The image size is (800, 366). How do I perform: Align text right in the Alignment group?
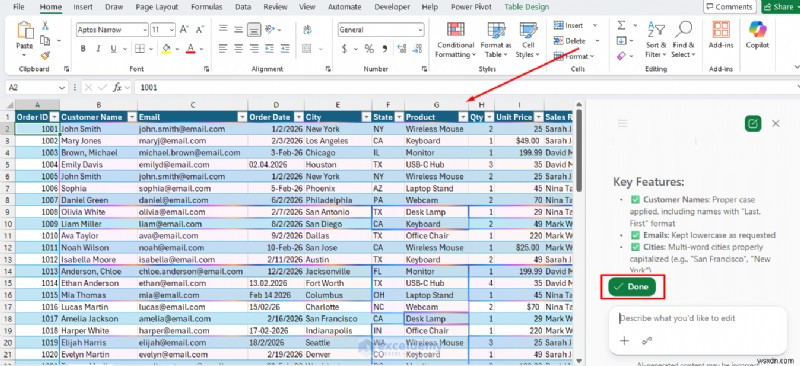[x=254, y=48]
